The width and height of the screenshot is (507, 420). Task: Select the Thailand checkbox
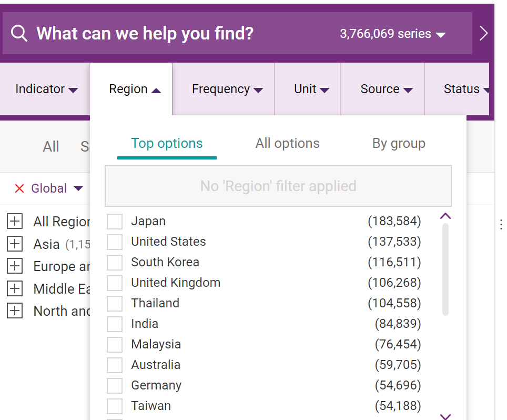pyautogui.click(x=114, y=303)
